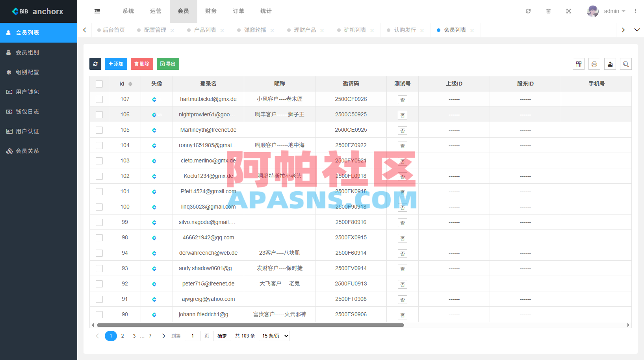Click the export icon beside print
The width and height of the screenshot is (644, 360).
610,64
